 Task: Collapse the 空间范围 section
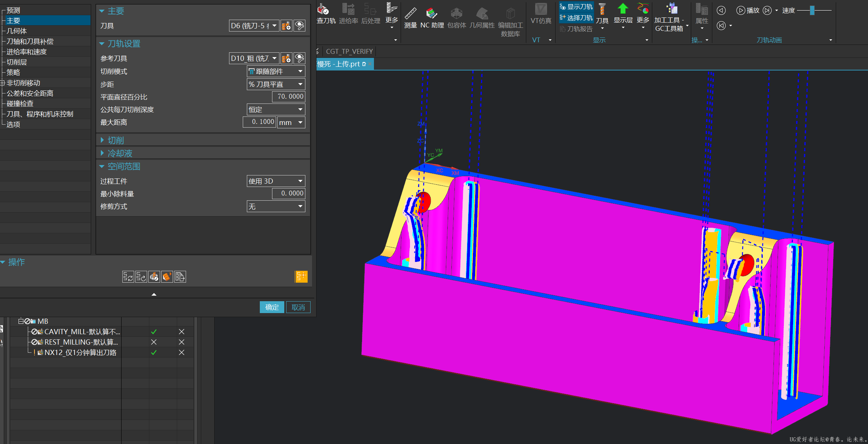(x=102, y=167)
